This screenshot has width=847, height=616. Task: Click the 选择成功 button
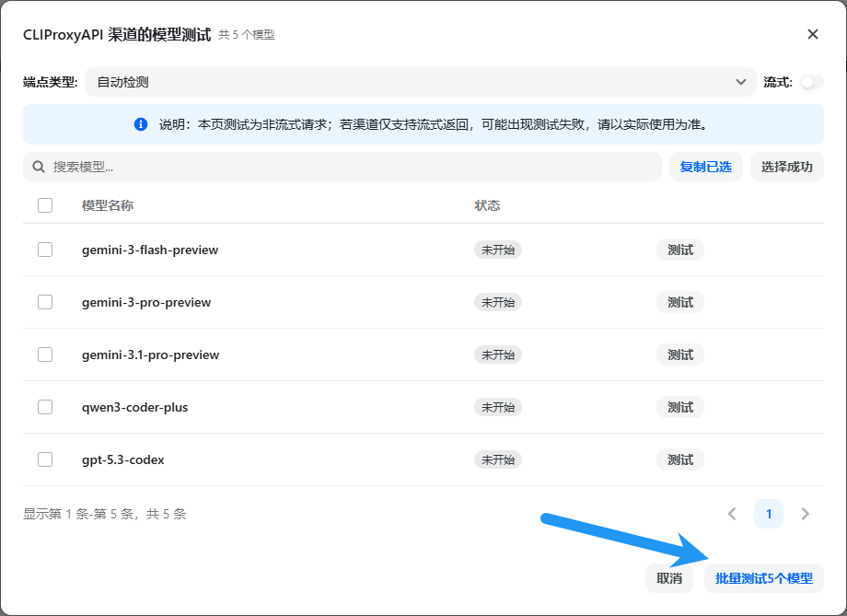coord(786,167)
